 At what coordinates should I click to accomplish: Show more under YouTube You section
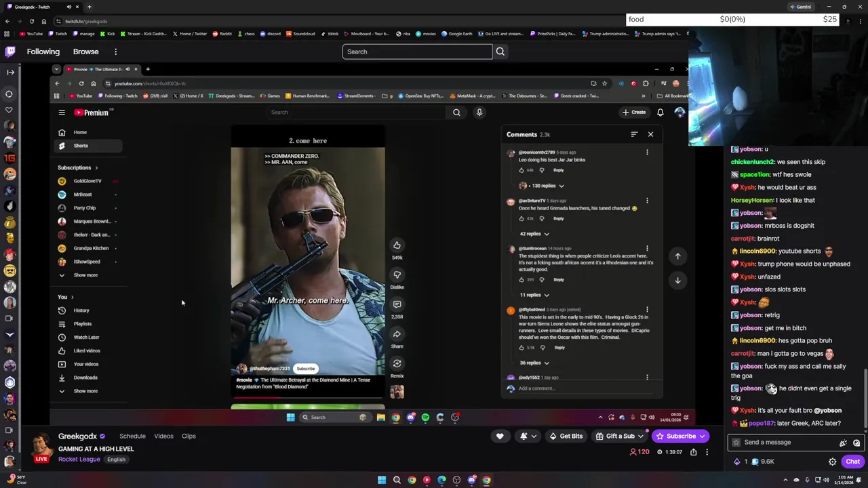point(86,391)
